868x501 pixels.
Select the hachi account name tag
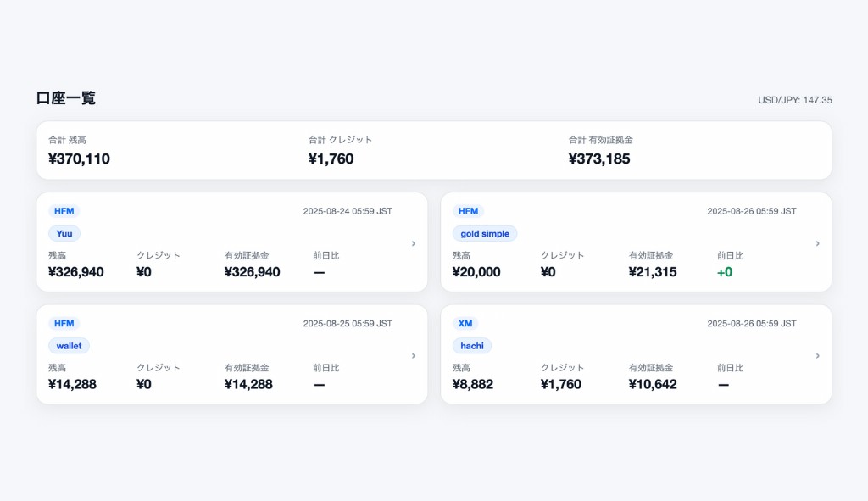click(x=472, y=346)
